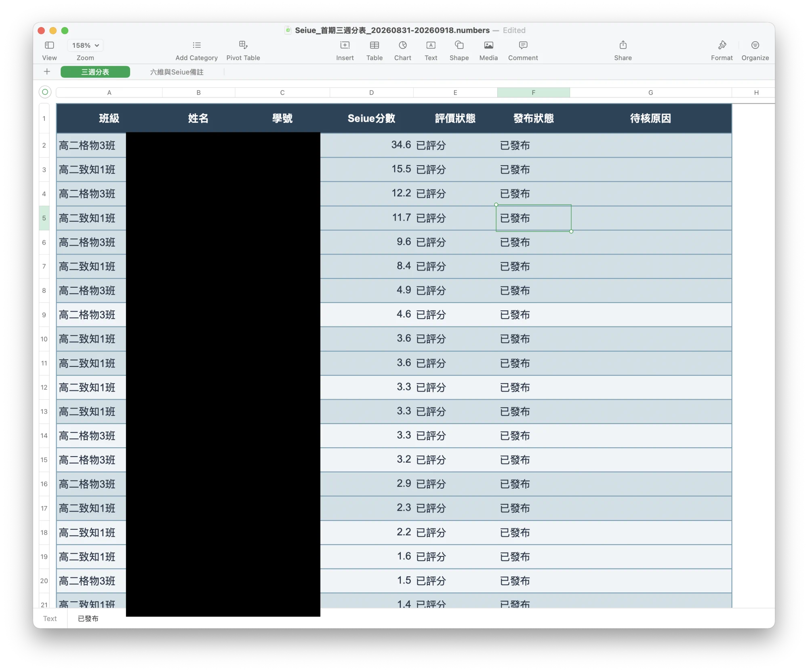Open the 158% zoom dropdown
Viewport: 808px width, 672px height.
(x=85, y=45)
